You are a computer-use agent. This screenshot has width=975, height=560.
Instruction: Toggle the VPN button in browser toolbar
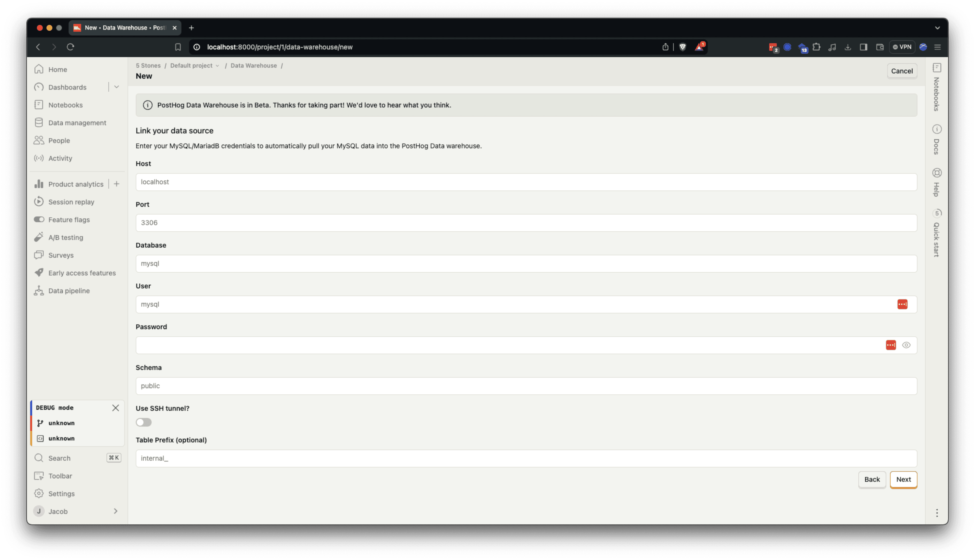[x=902, y=47]
